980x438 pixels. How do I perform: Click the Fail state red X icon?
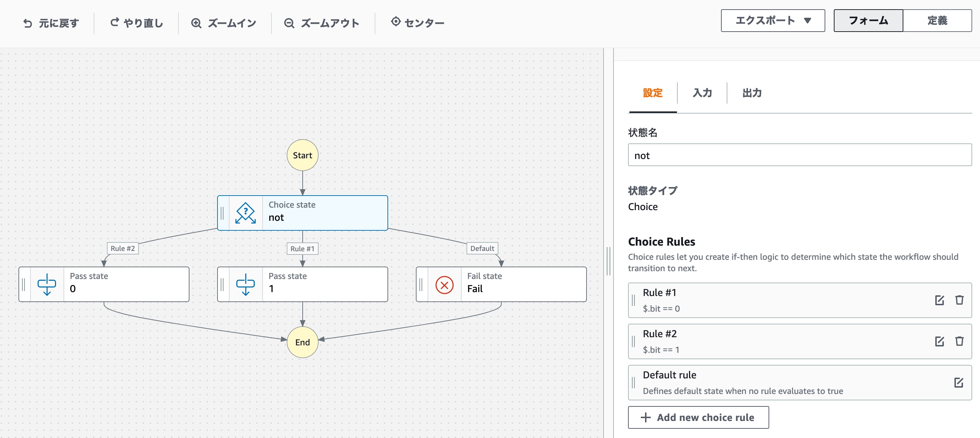[444, 285]
